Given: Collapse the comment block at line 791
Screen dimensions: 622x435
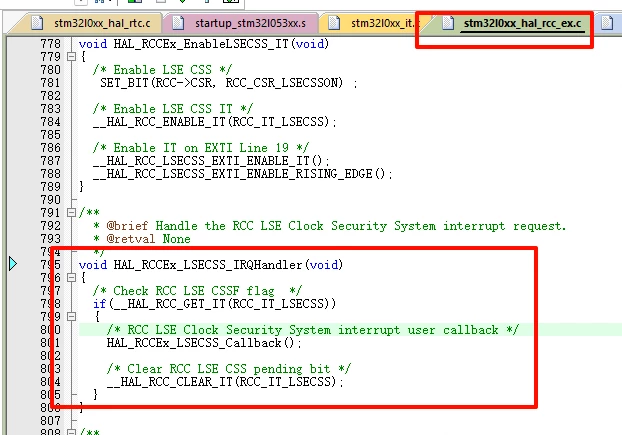Looking at the screenshot, I should [x=71, y=213].
